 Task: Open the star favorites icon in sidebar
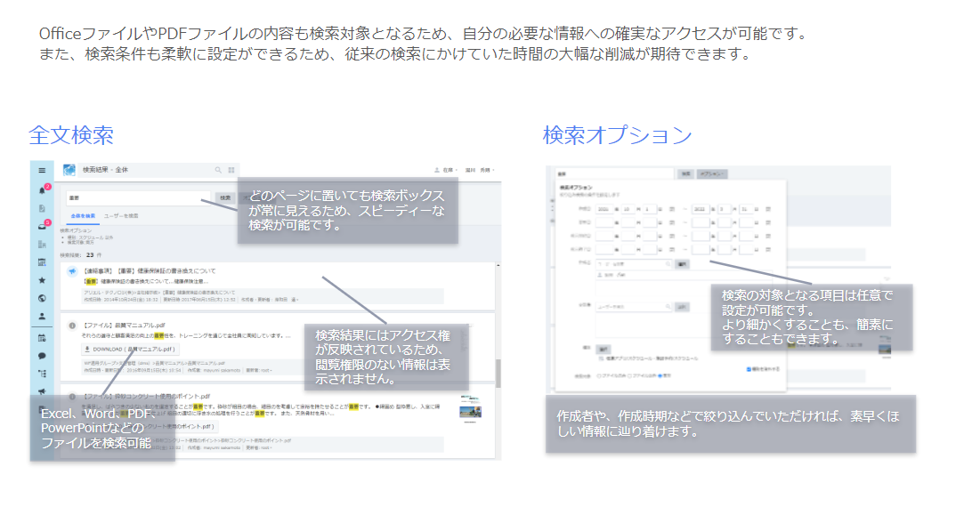pyautogui.click(x=42, y=280)
